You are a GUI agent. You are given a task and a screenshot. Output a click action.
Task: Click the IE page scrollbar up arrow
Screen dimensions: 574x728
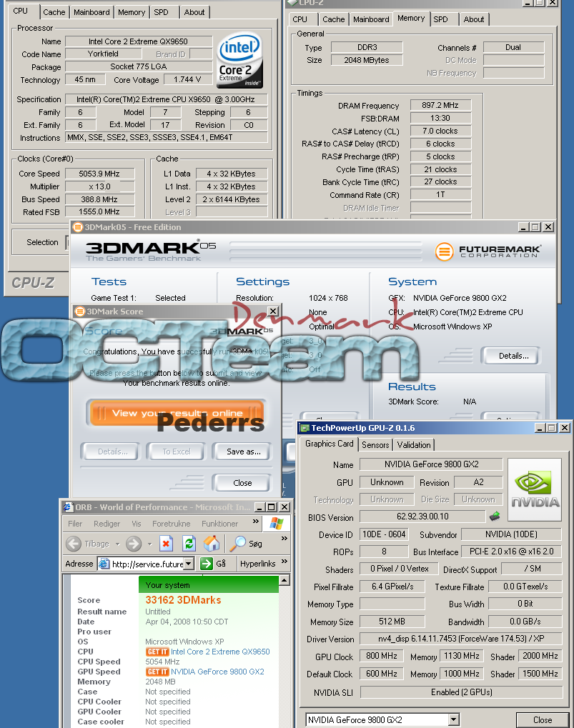point(284,580)
